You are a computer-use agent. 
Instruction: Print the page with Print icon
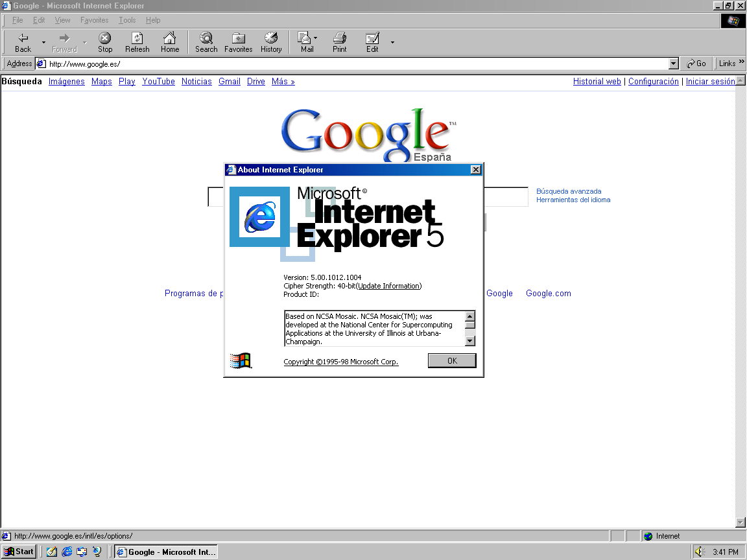[340, 42]
